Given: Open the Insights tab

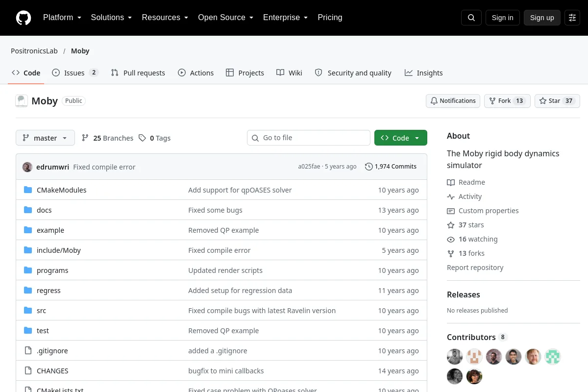Looking at the screenshot, I should 424,73.
